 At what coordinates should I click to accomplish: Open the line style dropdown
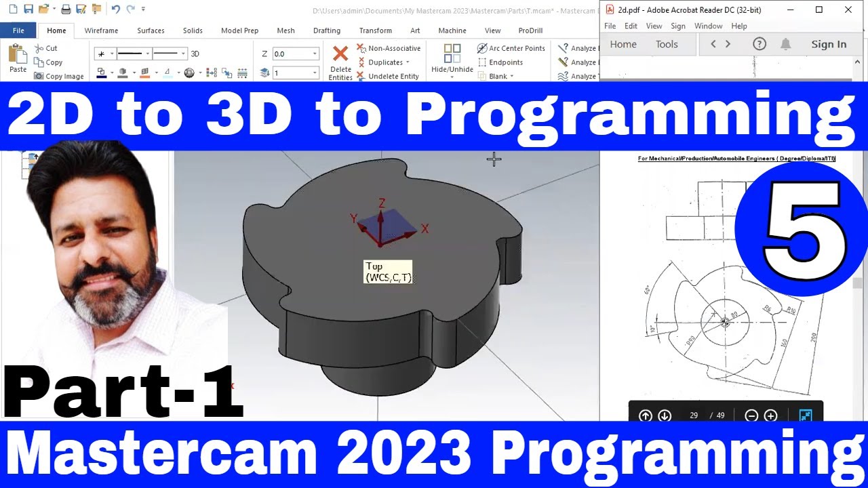pyautogui.click(x=147, y=54)
